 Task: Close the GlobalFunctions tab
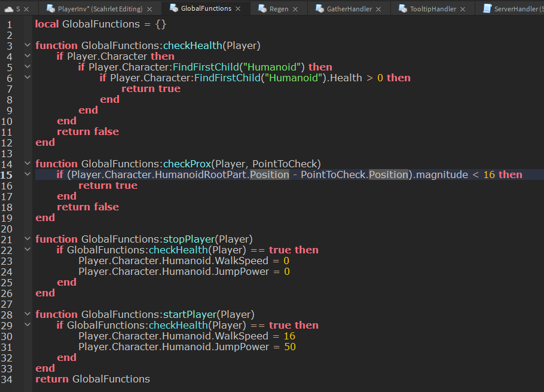point(238,9)
